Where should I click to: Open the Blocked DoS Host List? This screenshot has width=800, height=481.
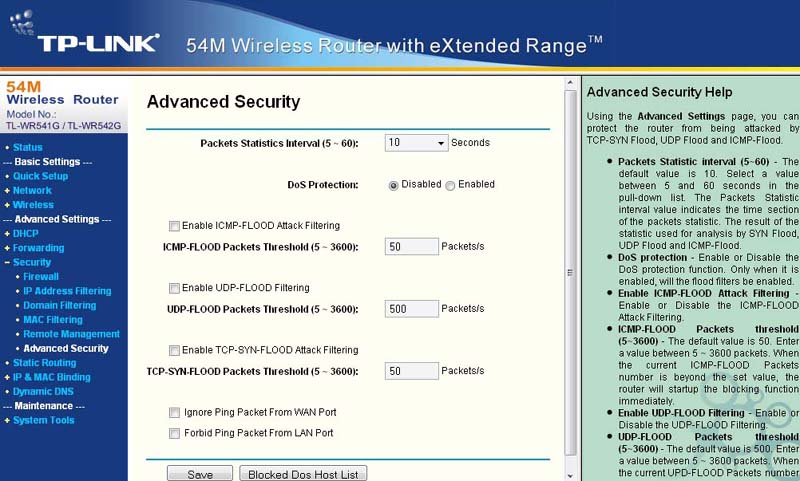click(x=303, y=474)
